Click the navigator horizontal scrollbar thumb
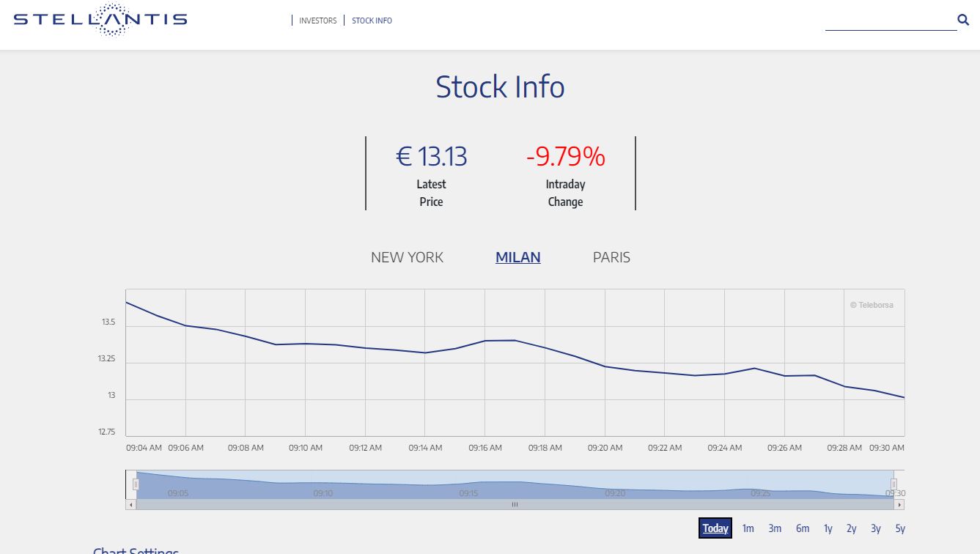 point(515,504)
